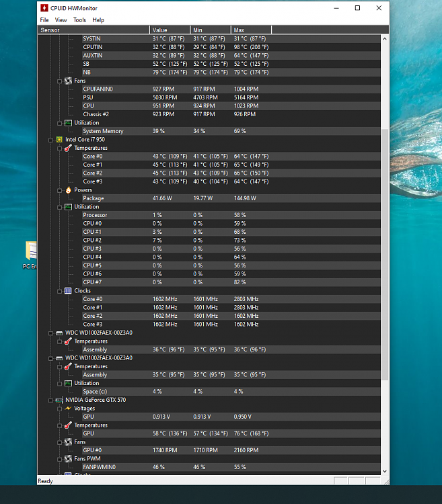This screenshot has height=504, width=442.
Task: Click the thermometer icon under Intel Core i7 950
Action: click(68, 148)
